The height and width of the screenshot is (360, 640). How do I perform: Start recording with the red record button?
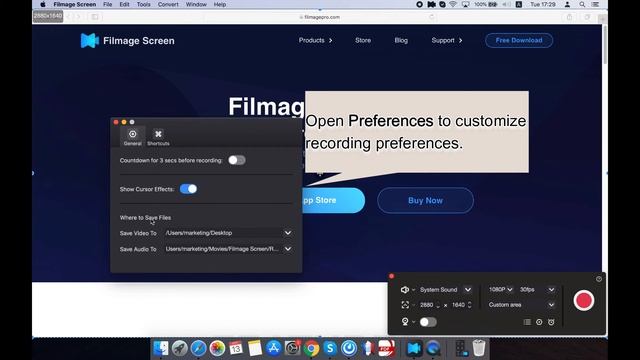pos(584,301)
